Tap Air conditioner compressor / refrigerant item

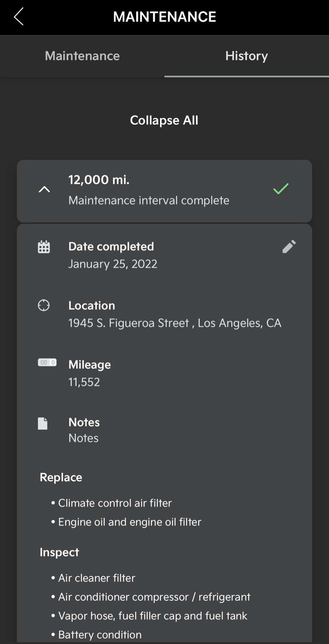154,597
